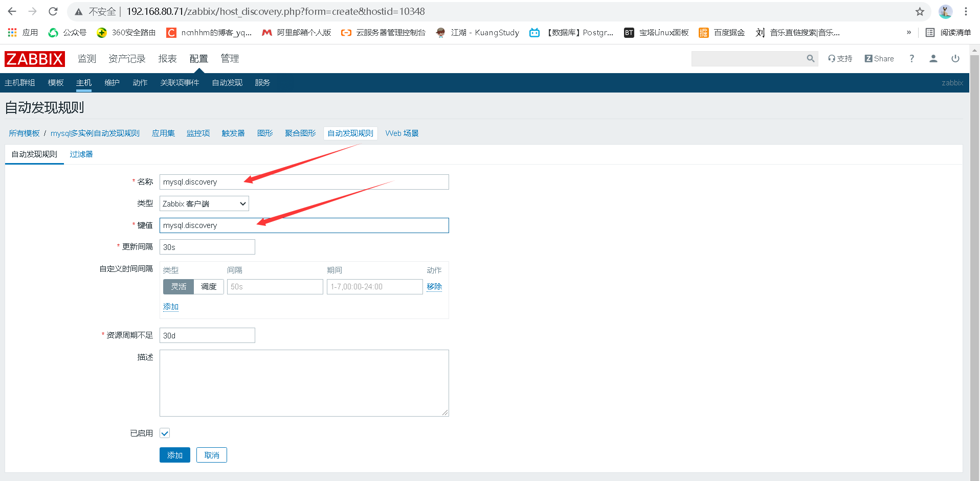Toggle the 已启用 checkbox

165,433
